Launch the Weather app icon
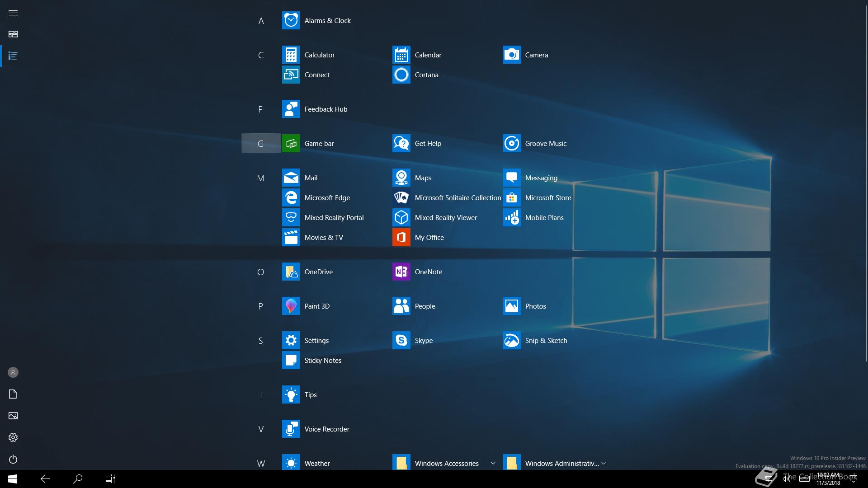 291,462
